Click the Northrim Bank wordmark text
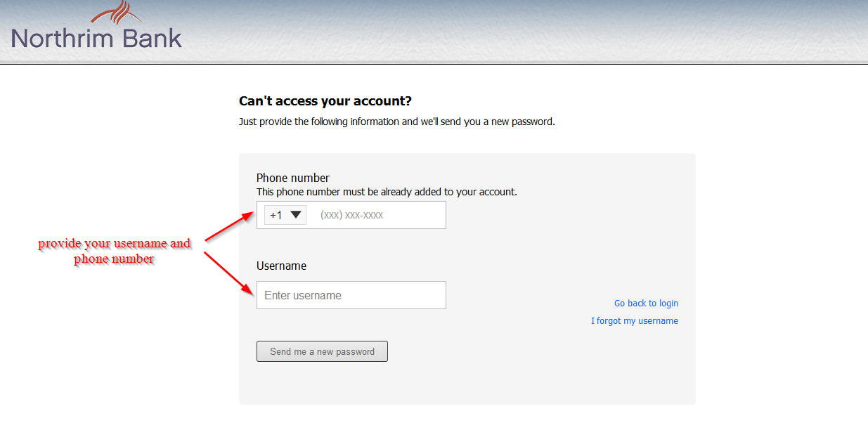Image resolution: width=868 pixels, height=430 pixels. pos(96,37)
